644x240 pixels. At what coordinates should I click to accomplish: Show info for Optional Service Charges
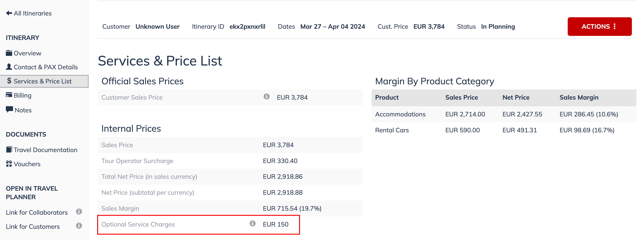tap(252, 223)
